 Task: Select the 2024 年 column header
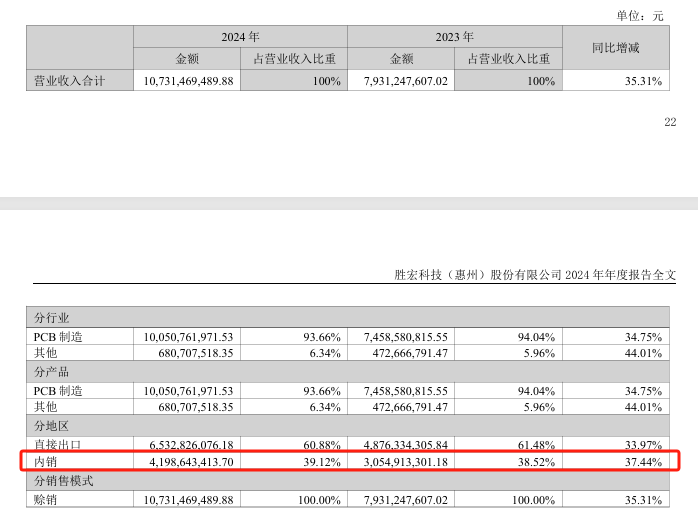tap(240, 36)
